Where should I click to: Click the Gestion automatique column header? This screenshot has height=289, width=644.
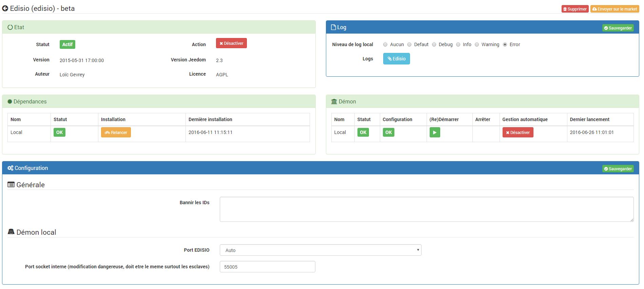pyautogui.click(x=525, y=119)
